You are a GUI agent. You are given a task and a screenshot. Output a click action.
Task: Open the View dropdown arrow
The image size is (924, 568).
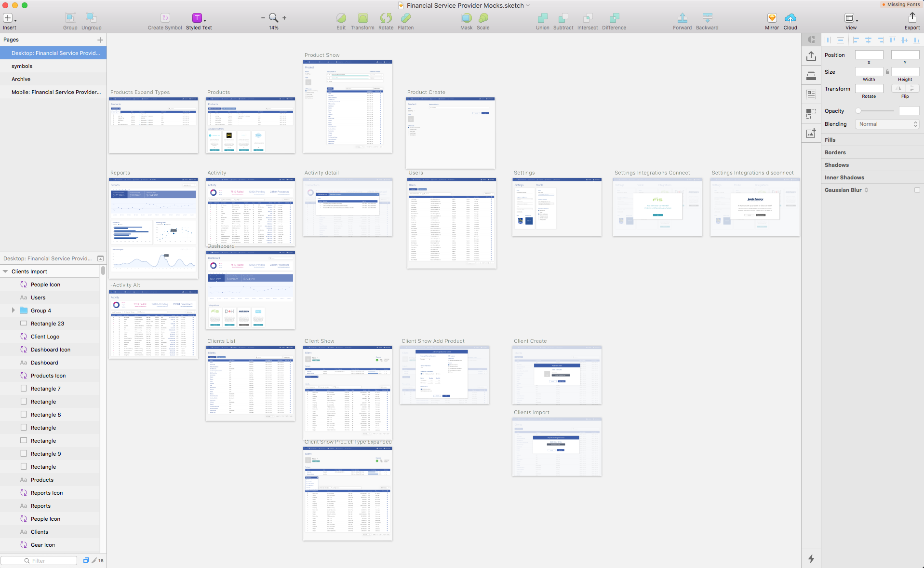coord(857,21)
